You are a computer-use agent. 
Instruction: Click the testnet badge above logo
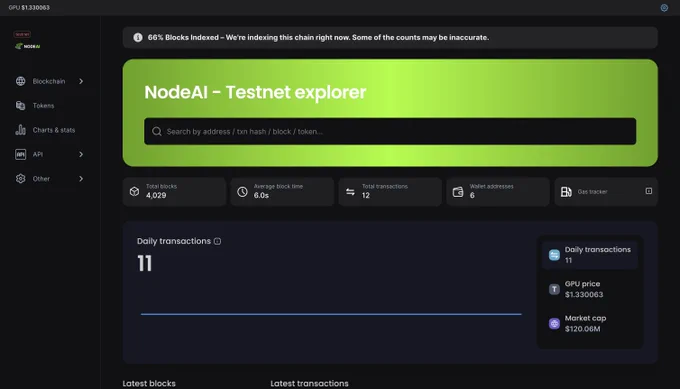coord(22,34)
